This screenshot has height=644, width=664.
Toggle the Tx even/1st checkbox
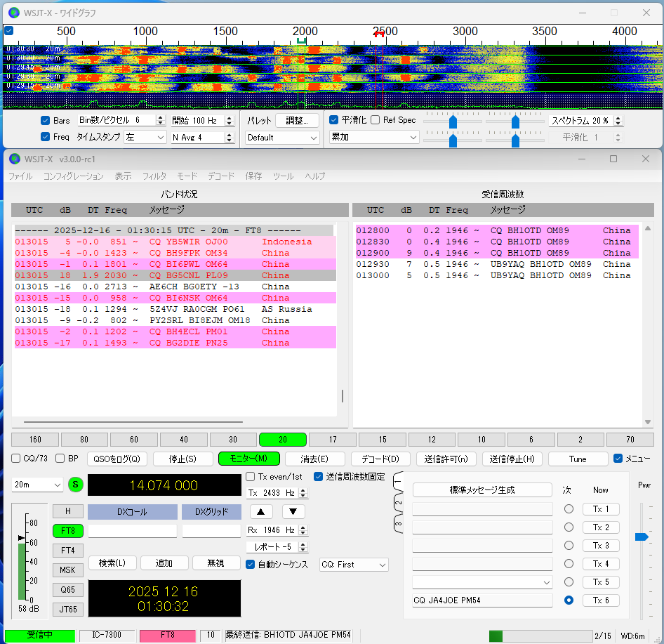[251, 477]
